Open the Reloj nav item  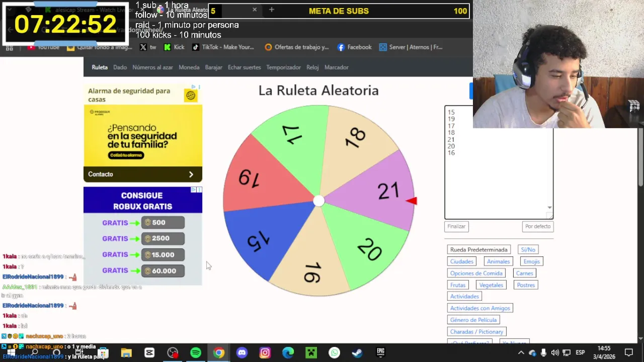coord(312,67)
